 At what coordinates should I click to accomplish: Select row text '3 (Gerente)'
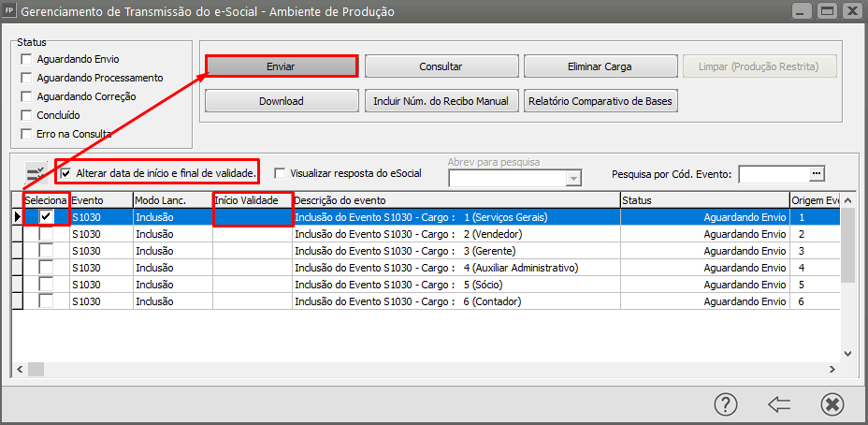pos(490,251)
